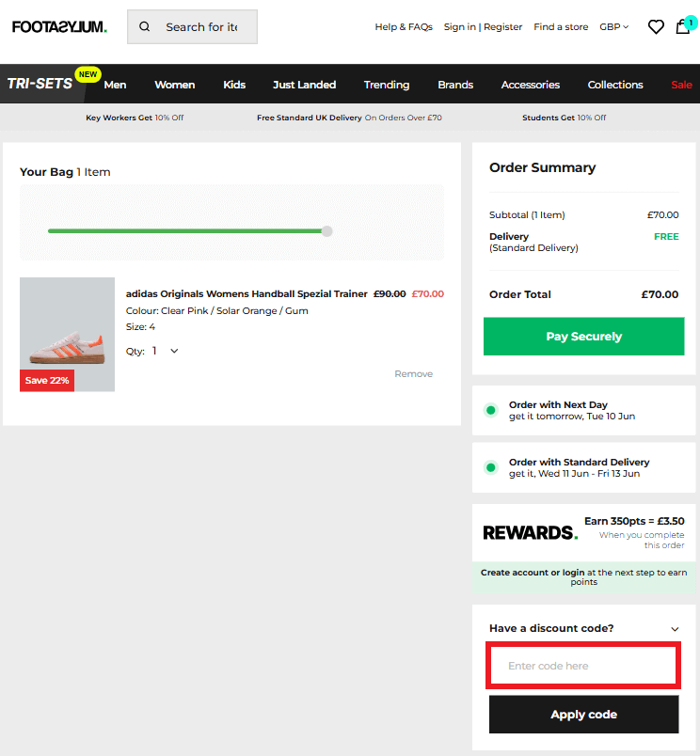Viewport: 700px width, 756px height.
Task: Open the wishlist heart icon
Action: pyautogui.click(x=656, y=27)
